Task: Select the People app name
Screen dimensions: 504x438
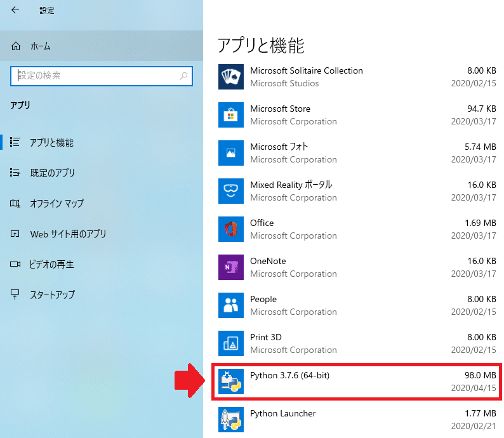Action: (x=263, y=299)
